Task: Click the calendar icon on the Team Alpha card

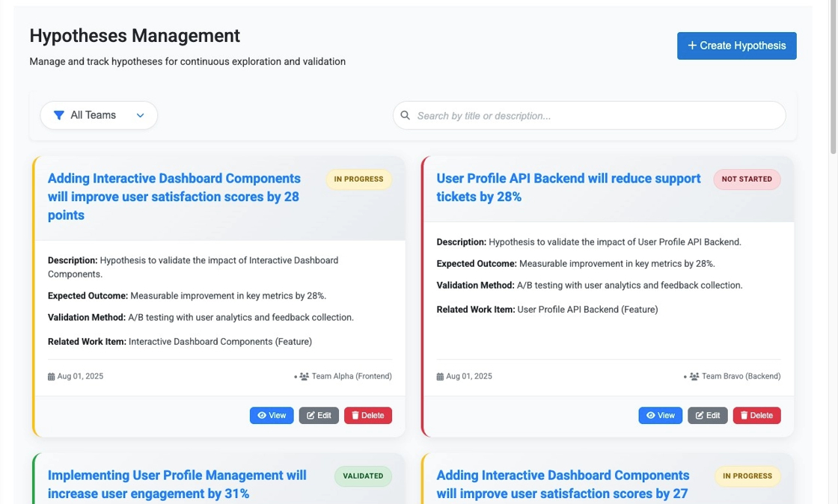Action: click(52, 376)
